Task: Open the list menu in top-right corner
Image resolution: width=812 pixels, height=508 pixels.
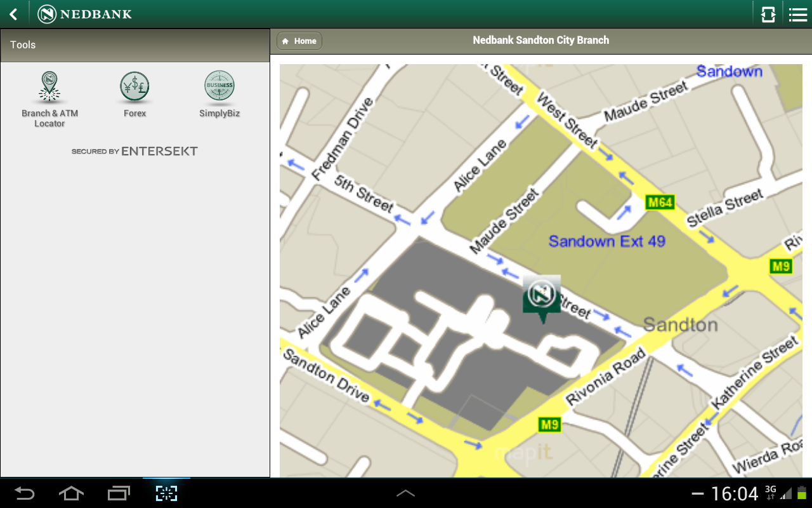Action: pos(797,14)
